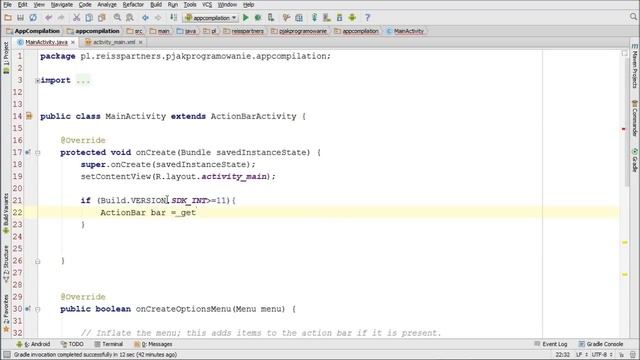The height and width of the screenshot is (360, 640).
Task: Click the Open folder toolbar icon
Action: [x=8, y=18]
